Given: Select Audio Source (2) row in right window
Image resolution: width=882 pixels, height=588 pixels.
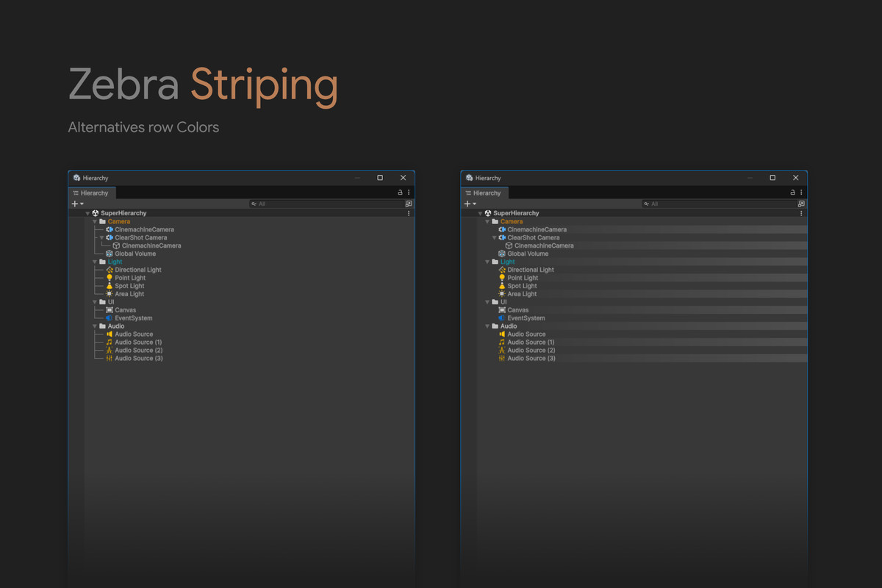Looking at the screenshot, I should 531,351.
